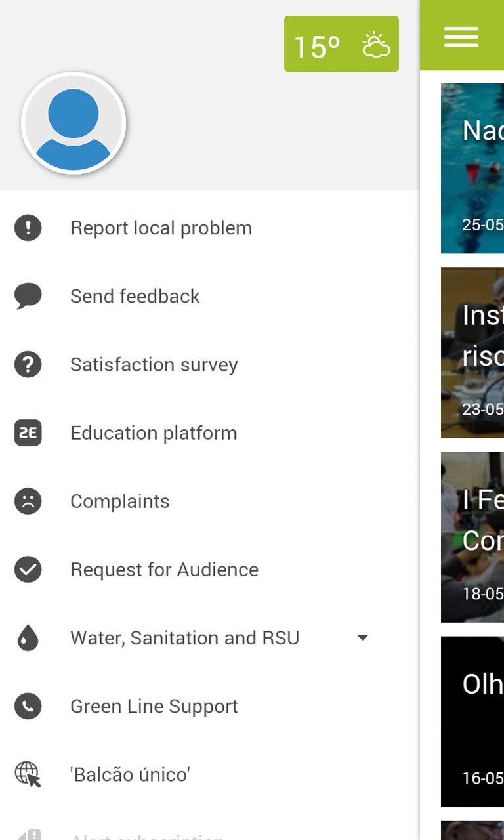The image size is (504, 840).
Task: Click the checkmark Request for Audience icon
Action: 28,570
